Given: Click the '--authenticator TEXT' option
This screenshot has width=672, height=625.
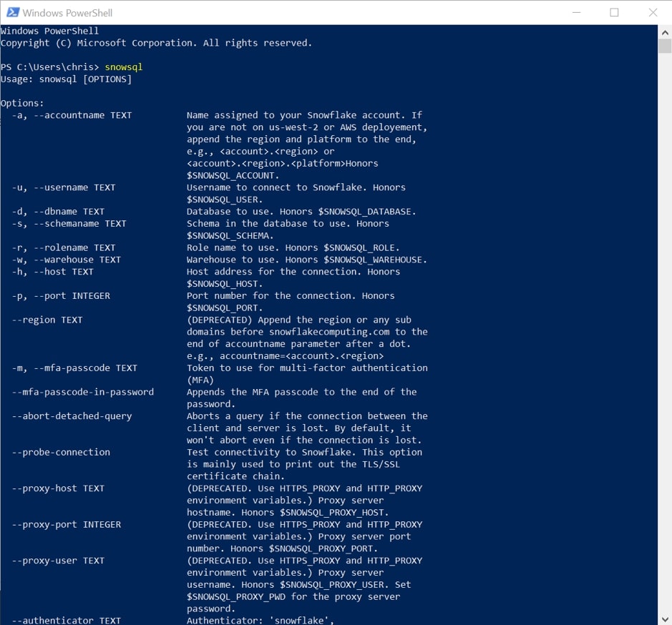Looking at the screenshot, I should tap(67, 620).
